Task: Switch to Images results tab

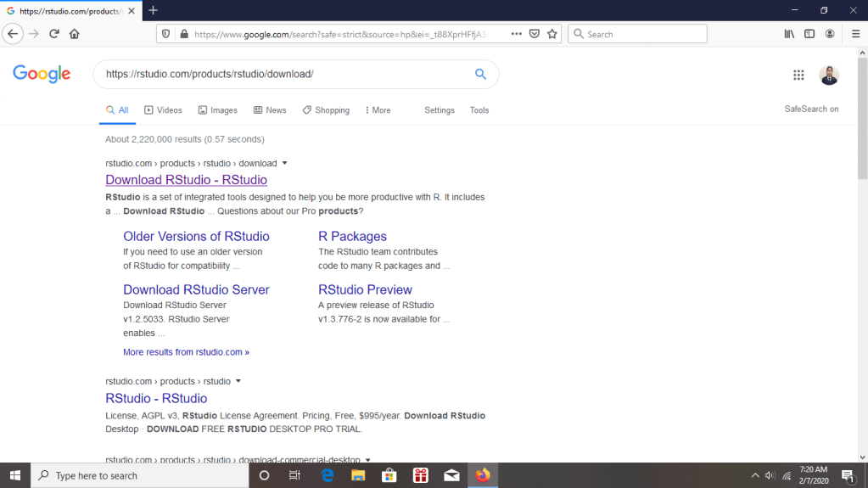Action: pyautogui.click(x=217, y=110)
